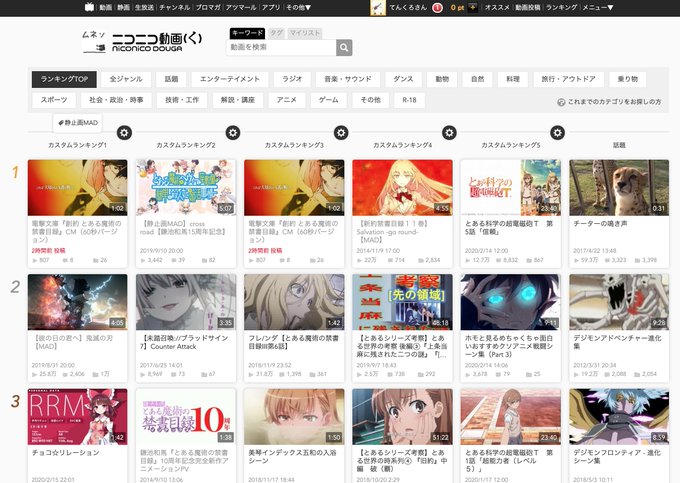
Task: Select the ラジオ category
Action: (292, 79)
